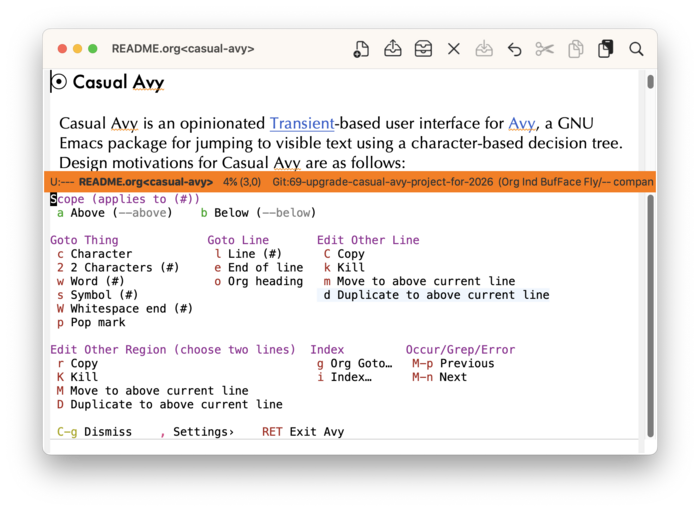
Task: Toggle the Below (--below) scope option
Action: (258, 213)
